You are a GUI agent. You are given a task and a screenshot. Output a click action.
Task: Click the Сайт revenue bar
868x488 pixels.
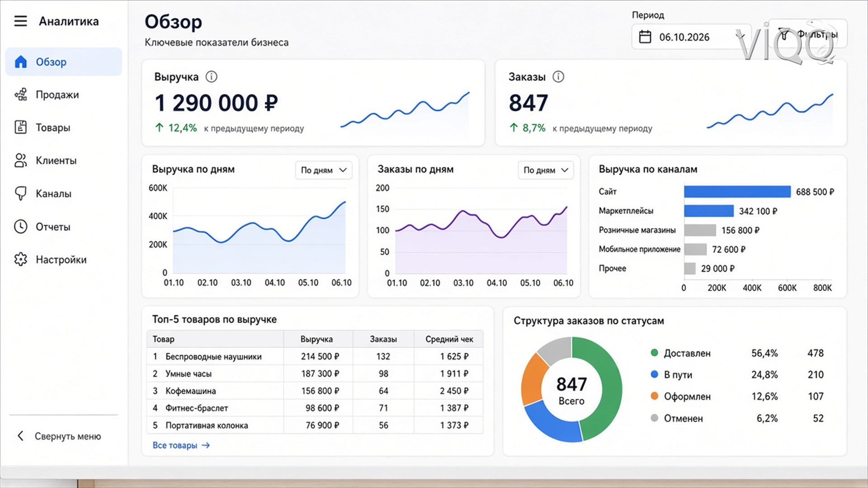coord(737,192)
